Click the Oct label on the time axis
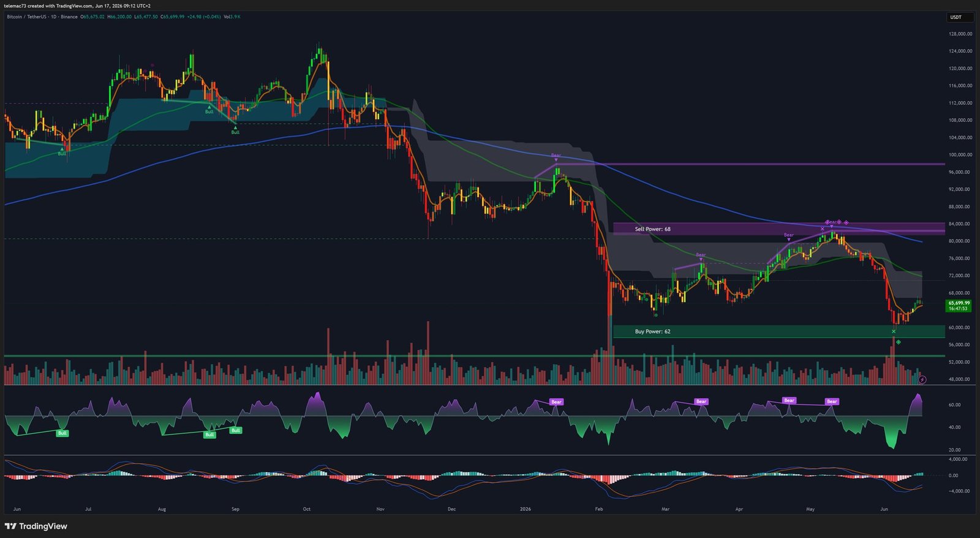The height and width of the screenshot is (538, 980). click(307, 509)
